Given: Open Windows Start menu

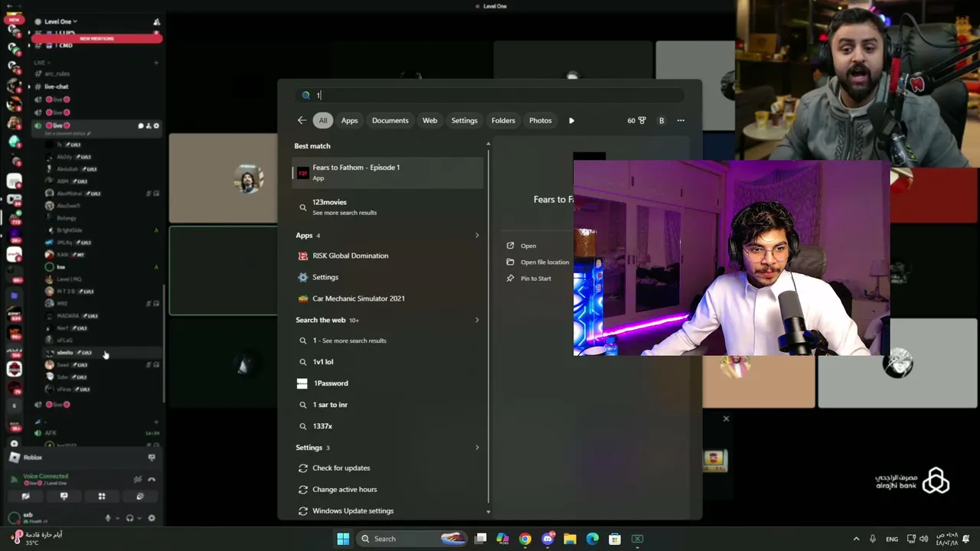Looking at the screenshot, I should pos(343,539).
